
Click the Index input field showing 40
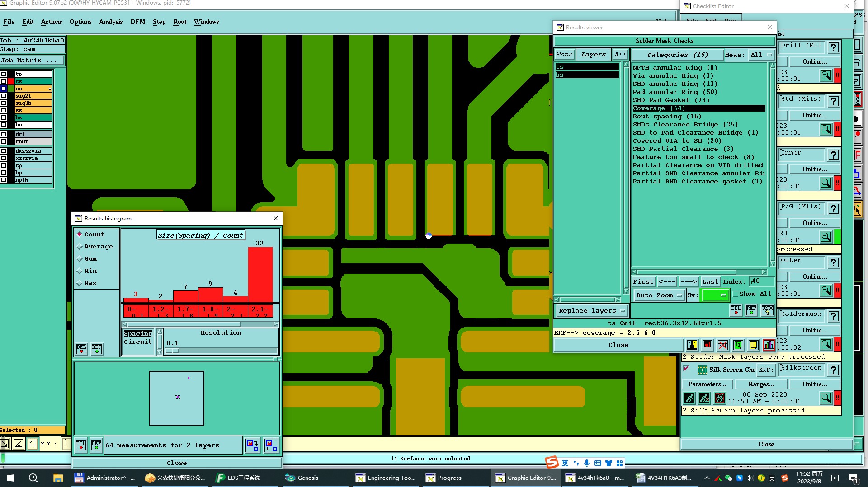coord(761,281)
